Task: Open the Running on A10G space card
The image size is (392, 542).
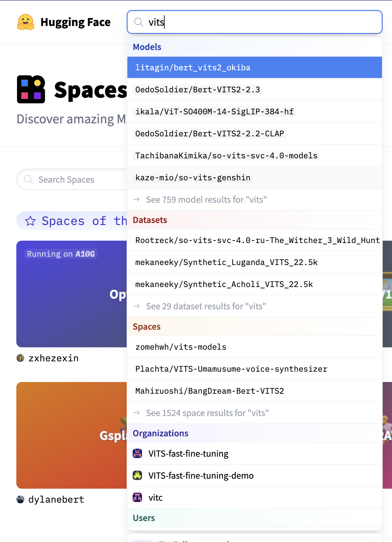Action: 72,294
